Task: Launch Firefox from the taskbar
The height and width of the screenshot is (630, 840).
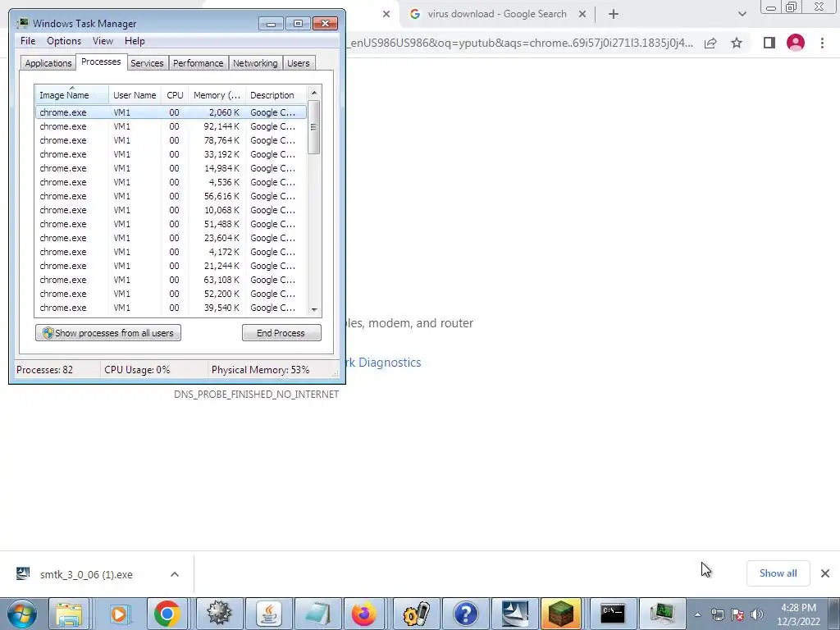Action: (364, 614)
